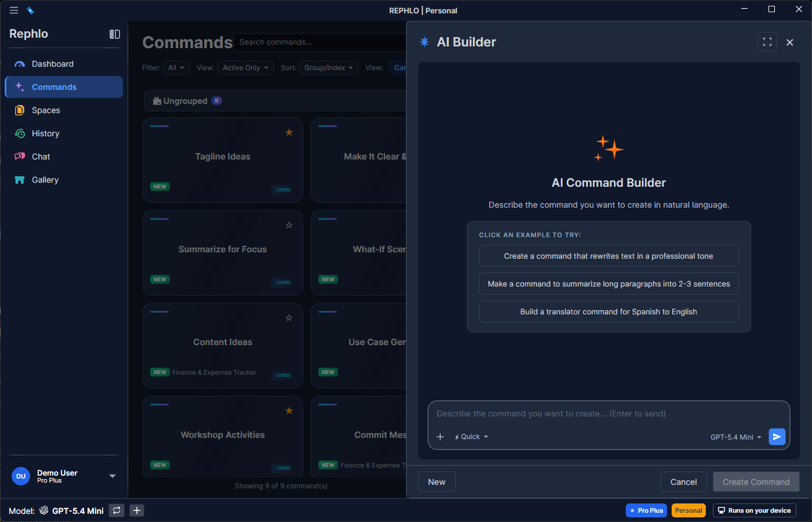This screenshot has height=522, width=812.
Task: Close the AI Builder panel
Action: tap(789, 42)
